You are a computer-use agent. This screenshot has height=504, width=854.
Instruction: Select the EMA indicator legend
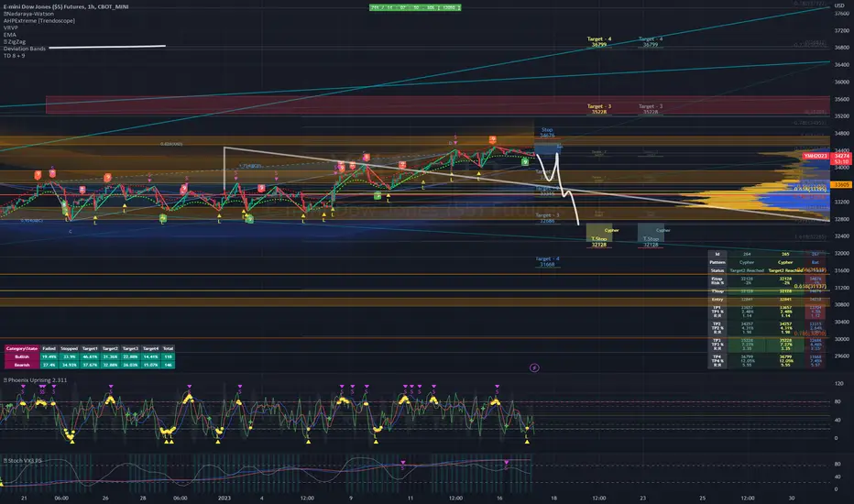(x=10, y=35)
